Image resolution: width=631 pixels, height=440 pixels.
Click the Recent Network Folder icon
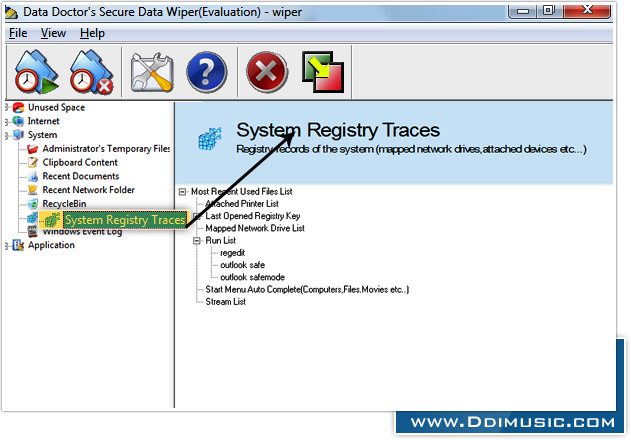(x=33, y=190)
